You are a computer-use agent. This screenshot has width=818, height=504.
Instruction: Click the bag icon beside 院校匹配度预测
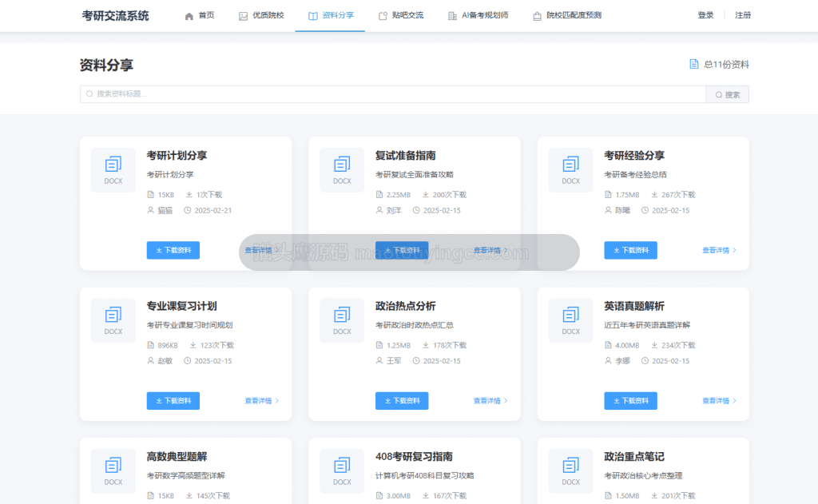[537, 16]
